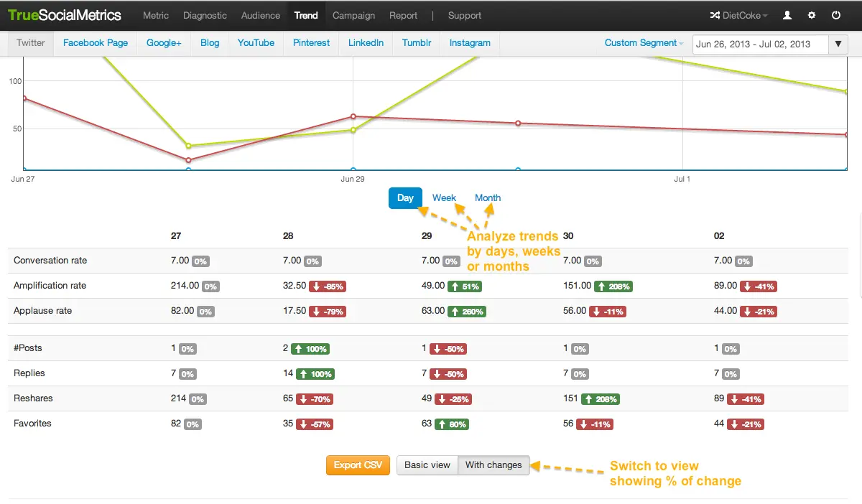Click the red line data point at Jun 29
862x504 pixels.
353,116
